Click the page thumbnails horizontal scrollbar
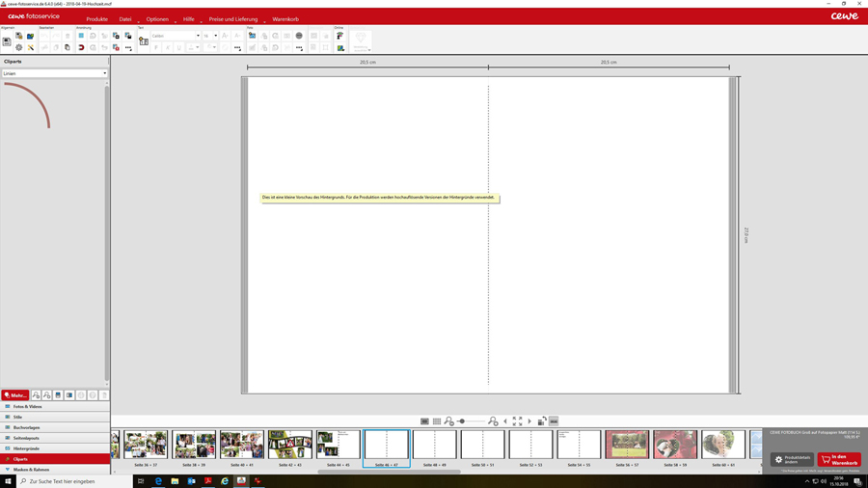This screenshot has width=868, height=488. [x=390, y=472]
